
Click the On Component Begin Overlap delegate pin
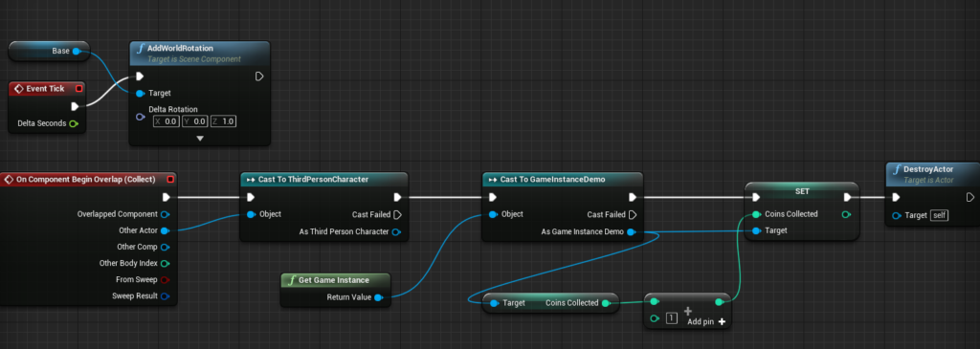[170, 180]
